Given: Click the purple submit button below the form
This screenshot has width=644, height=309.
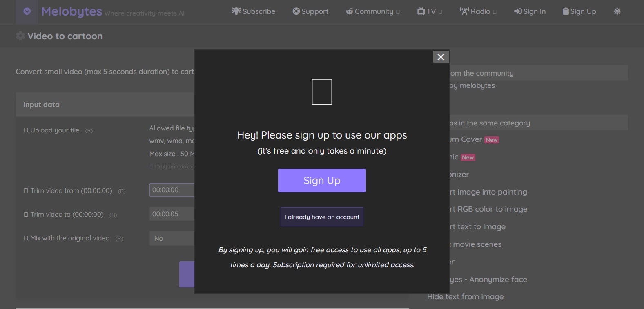Looking at the screenshot, I should 187,274.
